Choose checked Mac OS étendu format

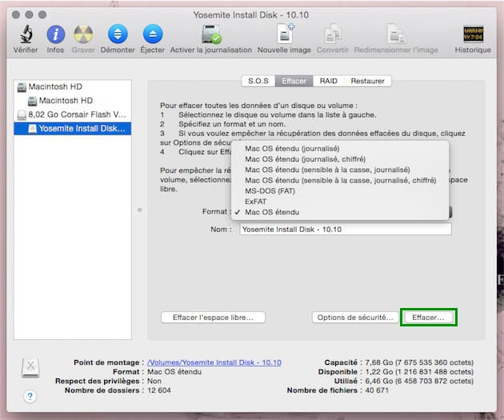pos(340,212)
